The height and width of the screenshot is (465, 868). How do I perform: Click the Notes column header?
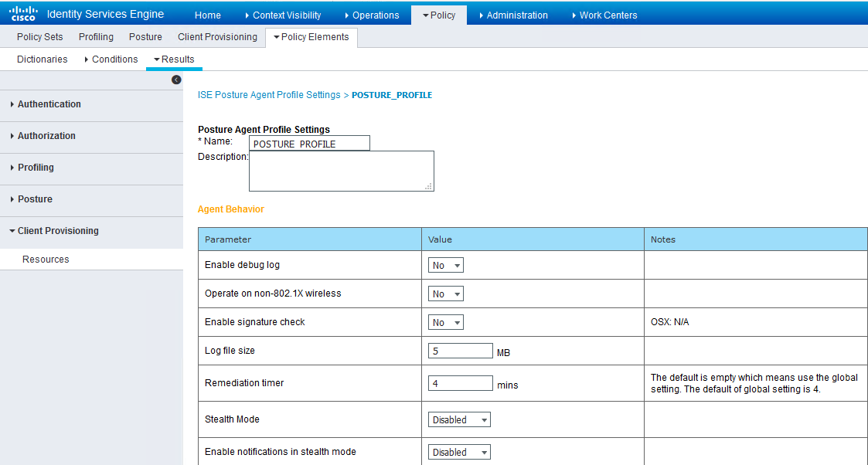pyautogui.click(x=756, y=239)
